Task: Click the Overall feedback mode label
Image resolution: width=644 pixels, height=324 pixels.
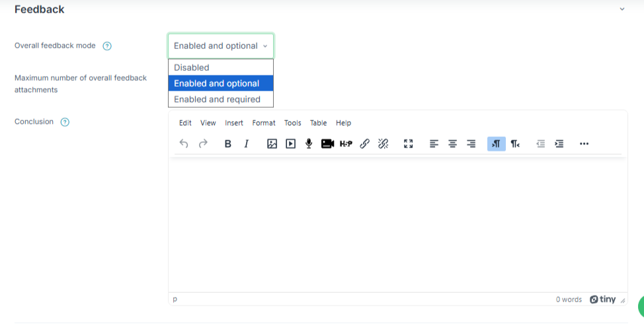Action: tap(55, 46)
